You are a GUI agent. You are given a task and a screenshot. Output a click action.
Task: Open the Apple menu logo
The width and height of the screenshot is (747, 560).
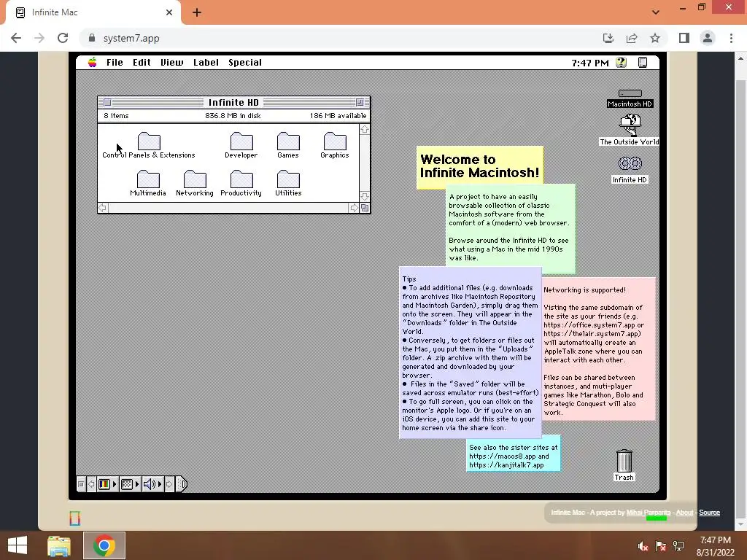(x=93, y=63)
